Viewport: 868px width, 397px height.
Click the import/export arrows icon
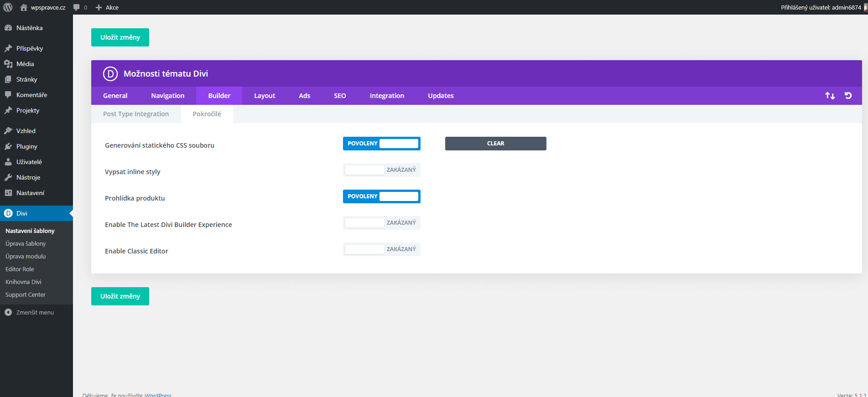tap(830, 96)
